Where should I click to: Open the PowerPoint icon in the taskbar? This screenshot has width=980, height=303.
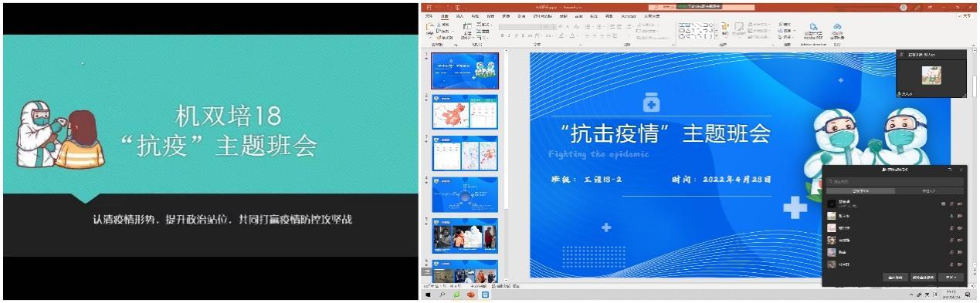pos(471,295)
